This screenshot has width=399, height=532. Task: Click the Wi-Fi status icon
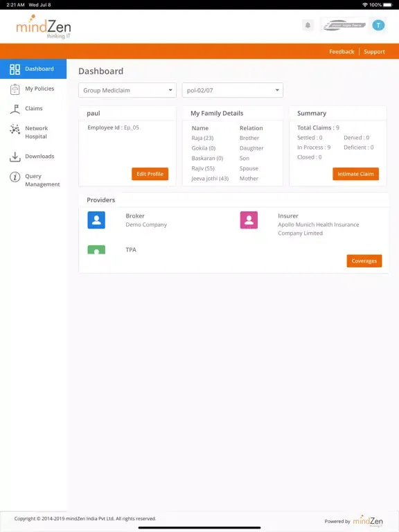coord(365,5)
